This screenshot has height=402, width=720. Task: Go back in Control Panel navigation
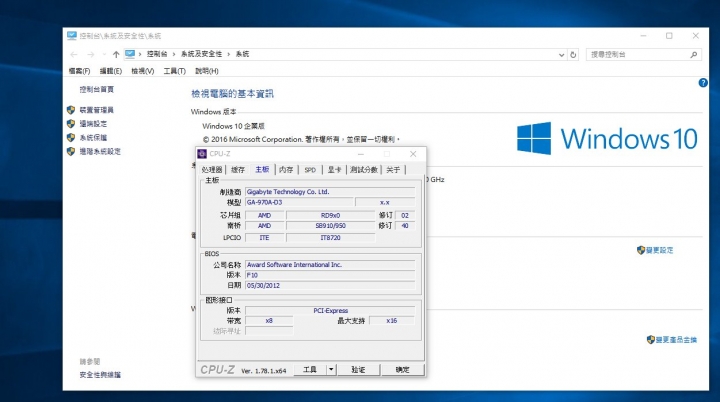tap(74, 54)
